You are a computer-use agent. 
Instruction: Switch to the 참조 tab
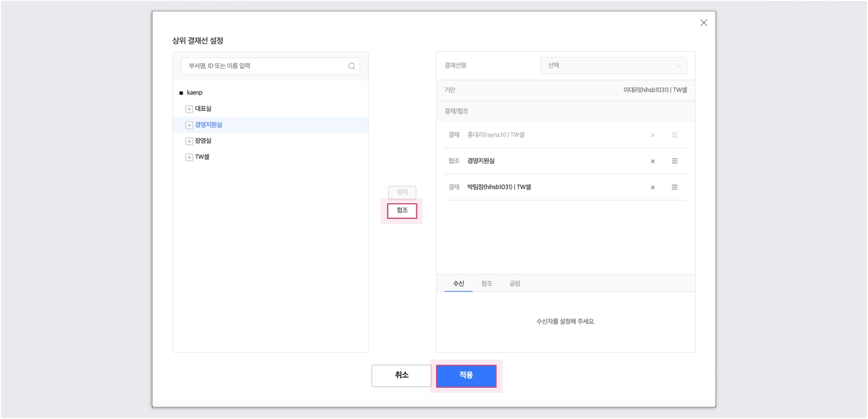click(487, 284)
